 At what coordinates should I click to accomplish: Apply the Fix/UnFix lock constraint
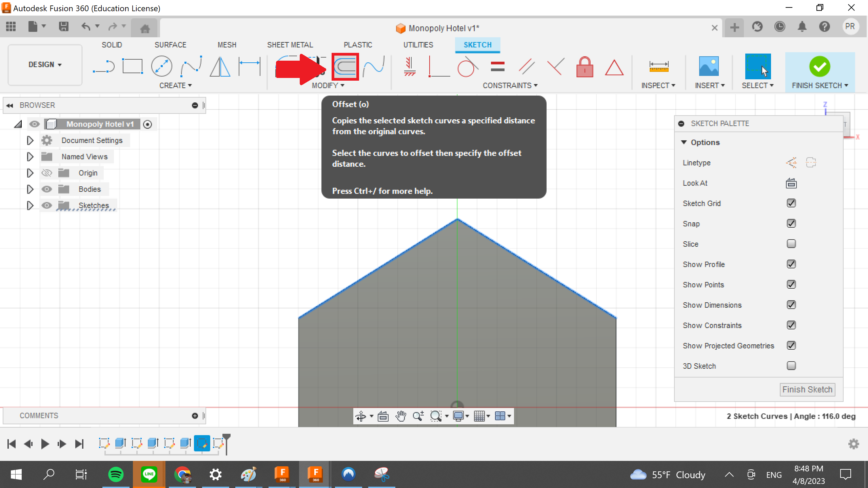pyautogui.click(x=585, y=66)
